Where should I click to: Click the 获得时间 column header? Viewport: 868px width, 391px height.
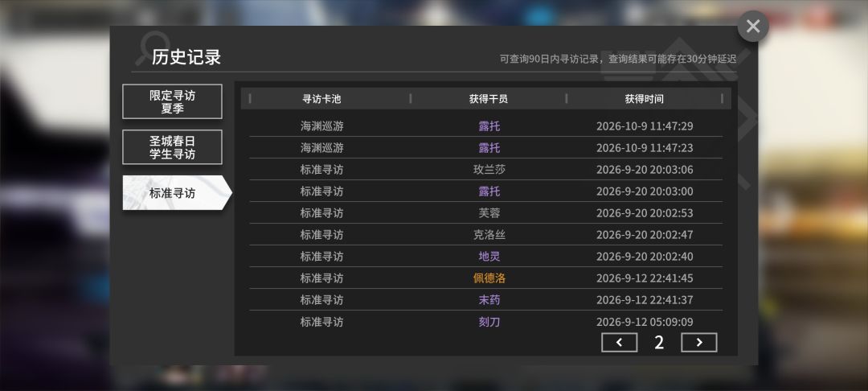pyautogui.click(x=645, y=99)
